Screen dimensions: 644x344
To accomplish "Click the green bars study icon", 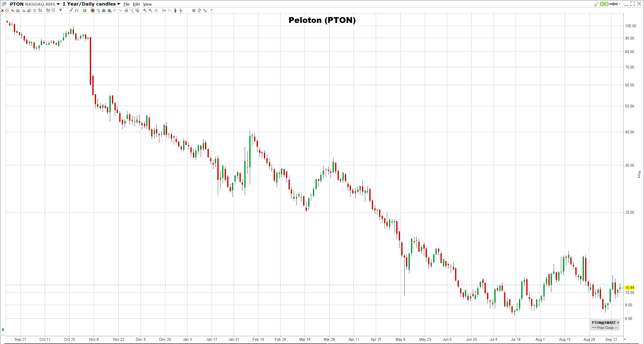I will pyautogui.click(x=126, y=10).
